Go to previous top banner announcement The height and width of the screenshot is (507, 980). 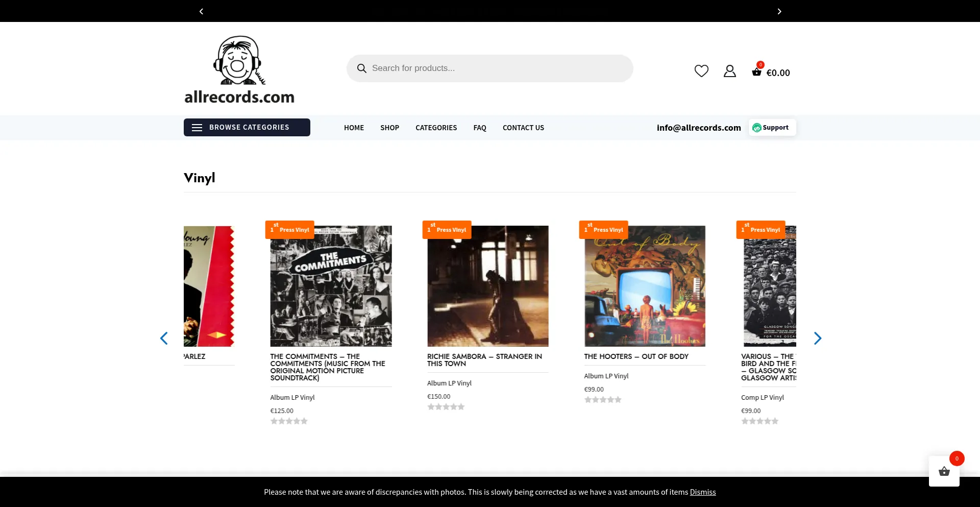pyautogui.click(x=201, y=11)
